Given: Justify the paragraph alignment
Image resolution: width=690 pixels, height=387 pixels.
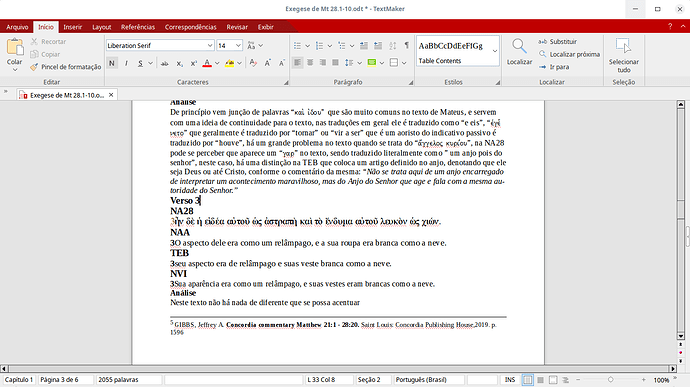Looking at the screenshot, I should (335, 63).
